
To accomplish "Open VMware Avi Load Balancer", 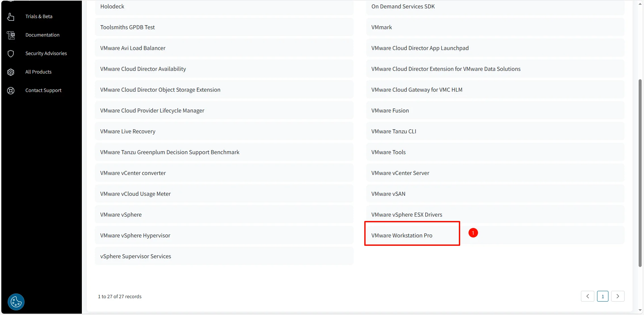I will (x=132, y=48).
